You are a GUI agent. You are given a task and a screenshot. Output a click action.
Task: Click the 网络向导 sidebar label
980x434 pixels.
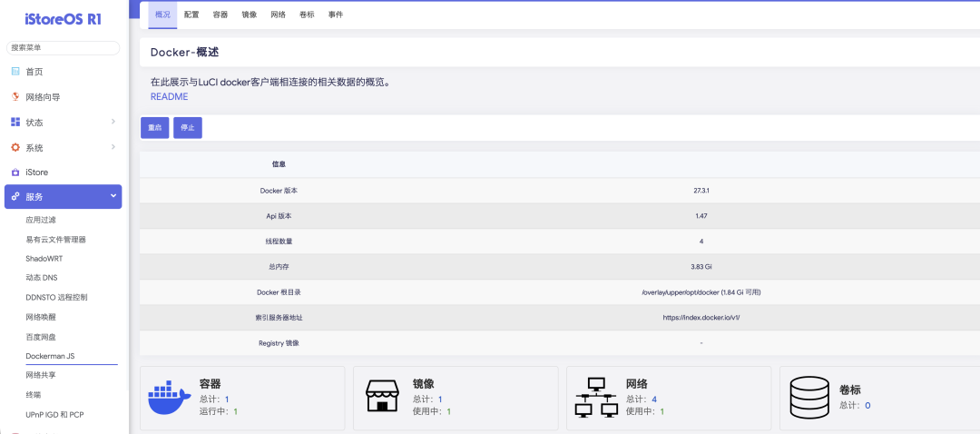click(44, 97)
